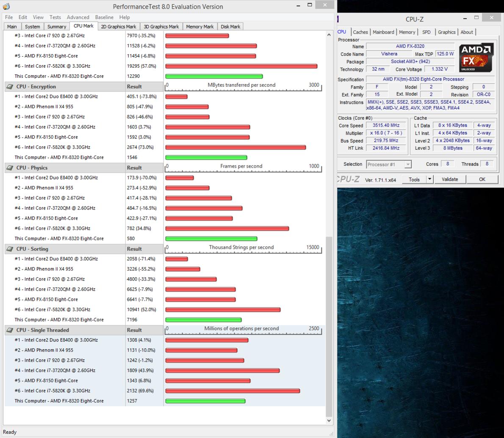The image size is (504, 438).
Task: Click the OK button in CPU-Z
Action: [x=482, y=179]
